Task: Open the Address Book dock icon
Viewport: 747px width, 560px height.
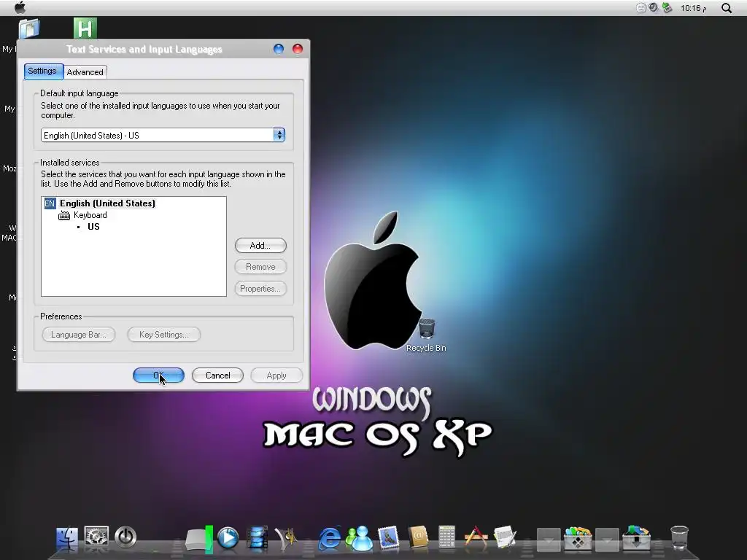Action: click(418, 538)
